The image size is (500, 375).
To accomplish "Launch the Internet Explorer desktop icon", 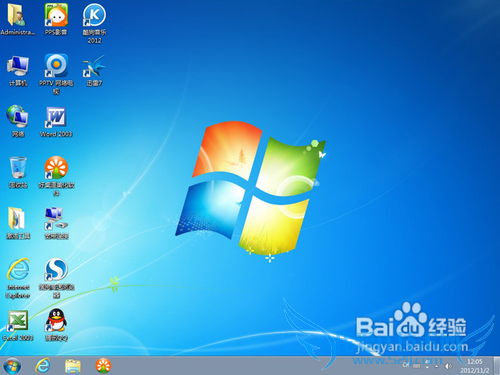I will click(18, 269).
